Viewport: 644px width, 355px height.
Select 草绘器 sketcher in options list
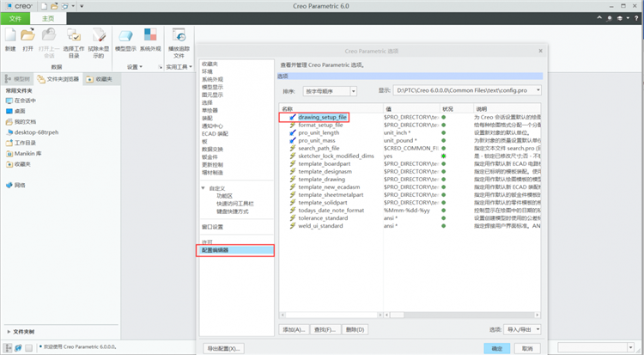pos(210,110)
